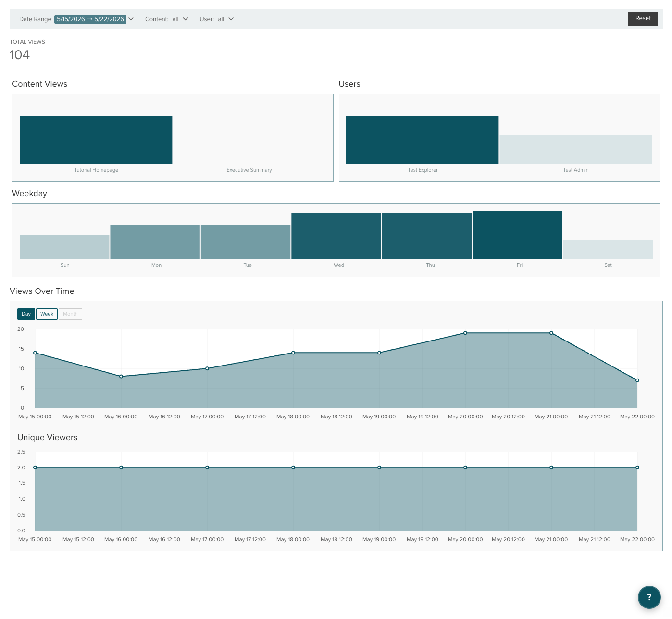Select the Tutorial Homepage bar
This screenshot has width=672, height=619.
(96, 140)
